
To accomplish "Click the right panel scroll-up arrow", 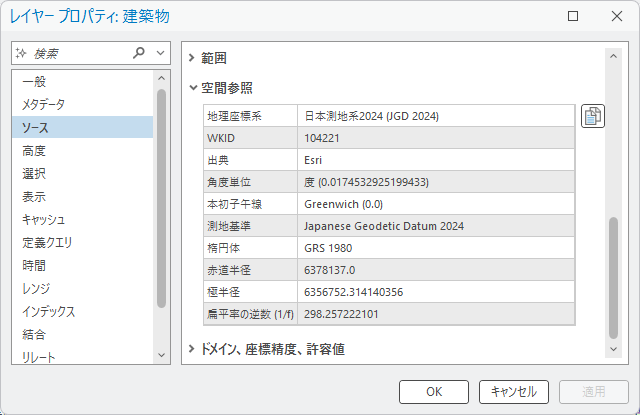I will 614,57.
